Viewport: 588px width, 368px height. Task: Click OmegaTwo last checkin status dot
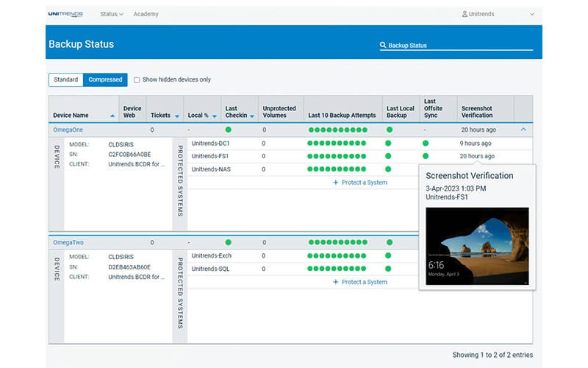click(229, 242)
